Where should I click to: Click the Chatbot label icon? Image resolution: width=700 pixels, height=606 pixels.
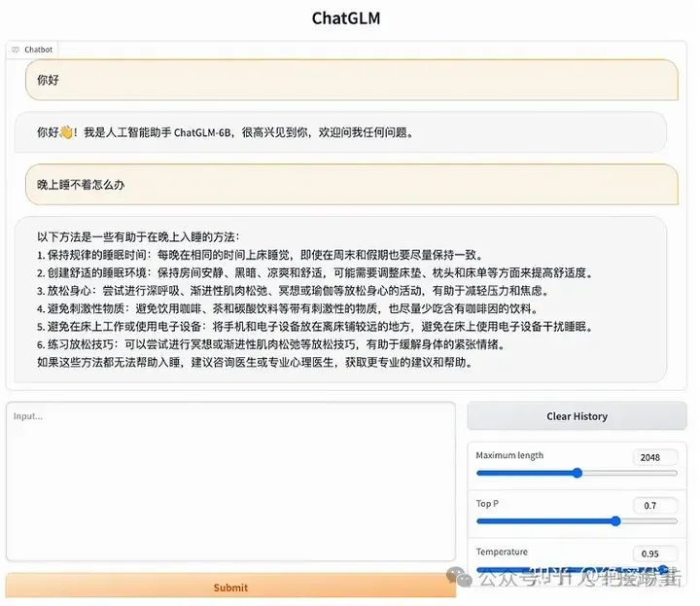click(16, 50)
